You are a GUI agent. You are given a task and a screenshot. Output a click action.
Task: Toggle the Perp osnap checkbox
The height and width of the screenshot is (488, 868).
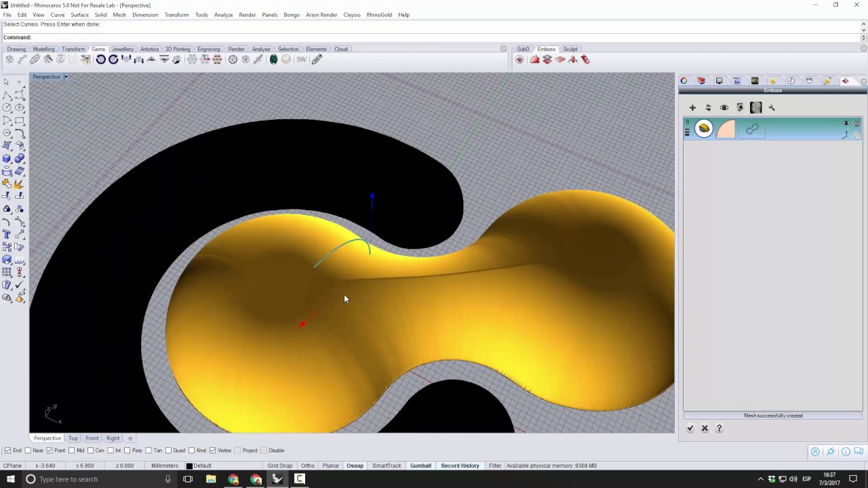click(127, 451)
